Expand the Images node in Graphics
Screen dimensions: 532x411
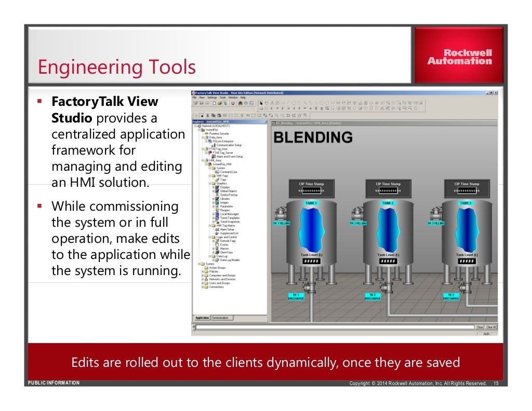(214, 202)
